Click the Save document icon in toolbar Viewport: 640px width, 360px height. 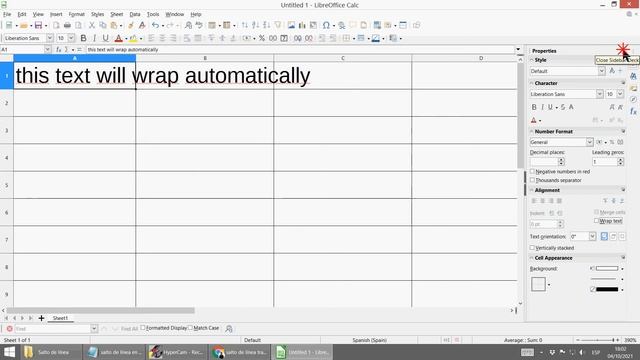38,25
